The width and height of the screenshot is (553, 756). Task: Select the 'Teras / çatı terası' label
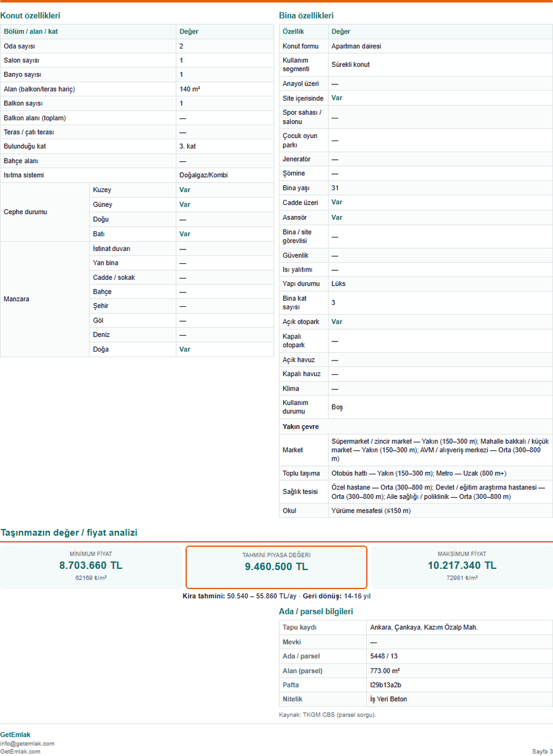(29, 132)
